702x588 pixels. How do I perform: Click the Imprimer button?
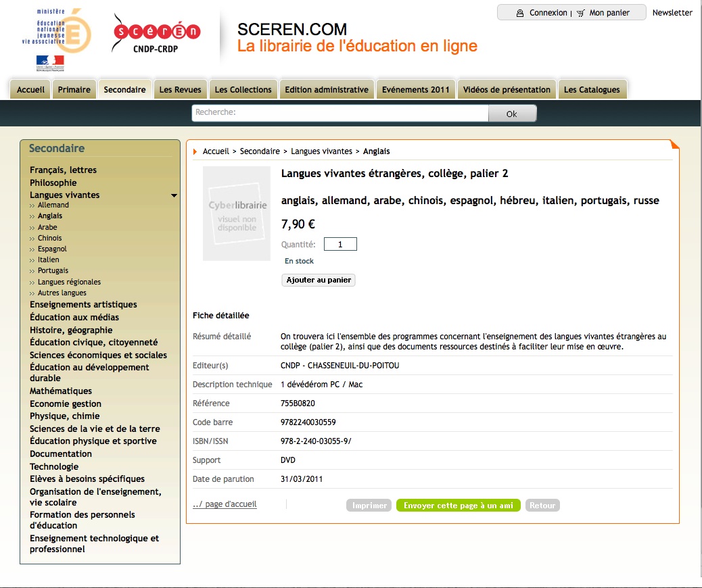(x=369, y=506)
